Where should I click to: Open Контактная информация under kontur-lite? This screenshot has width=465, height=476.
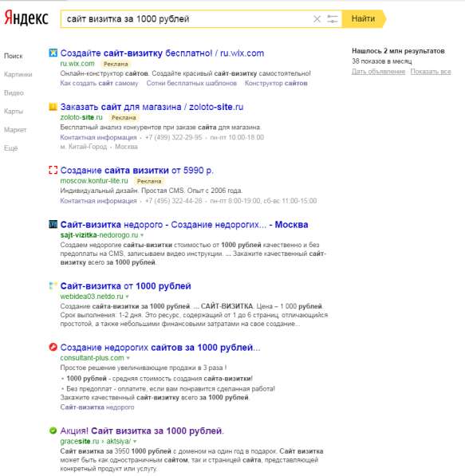[98, 201]
